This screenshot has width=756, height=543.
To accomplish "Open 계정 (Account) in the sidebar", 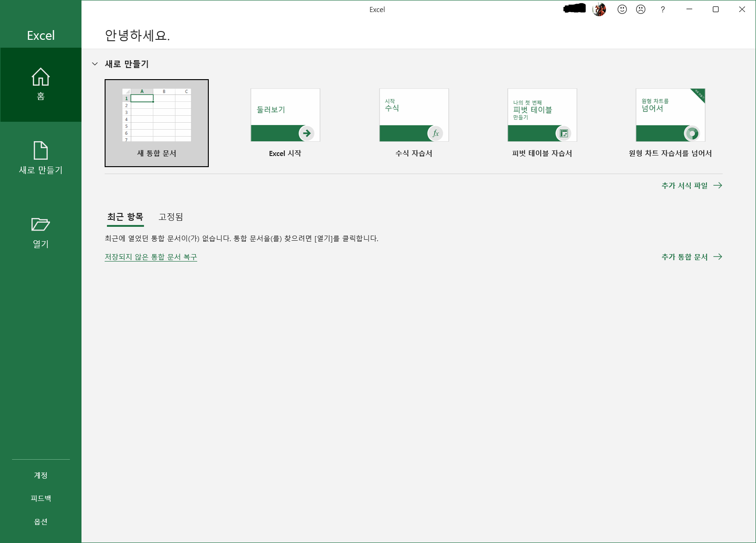I will tap(41, 475).
